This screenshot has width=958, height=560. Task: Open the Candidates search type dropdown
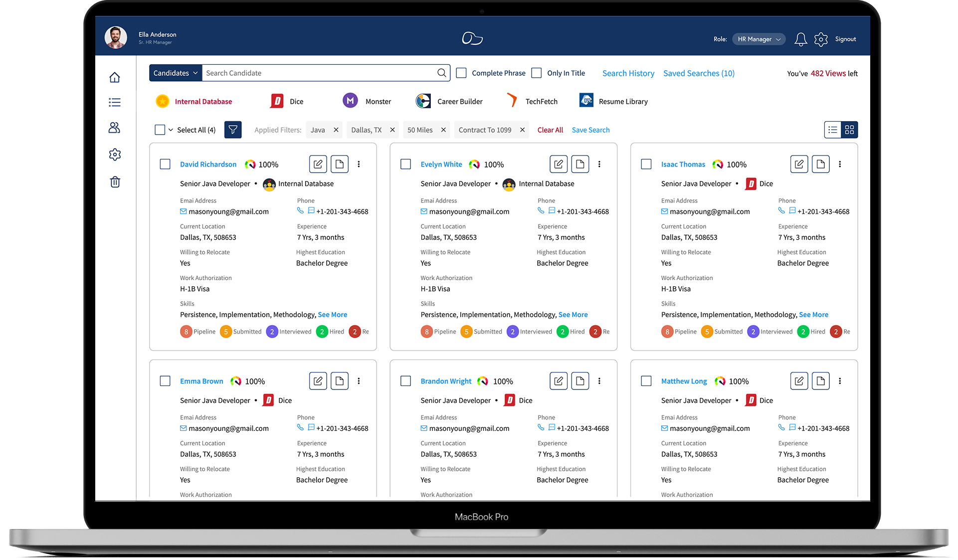[x=175, y=73]
